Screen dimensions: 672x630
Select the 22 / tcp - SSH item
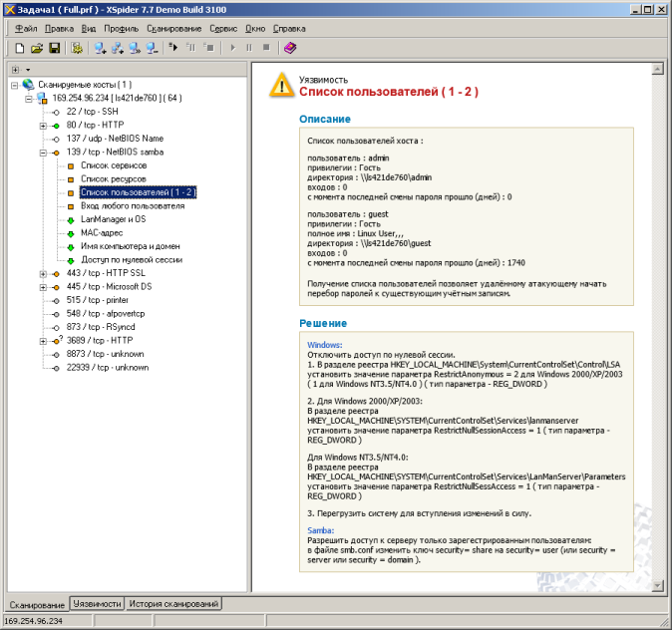point(92,112)
